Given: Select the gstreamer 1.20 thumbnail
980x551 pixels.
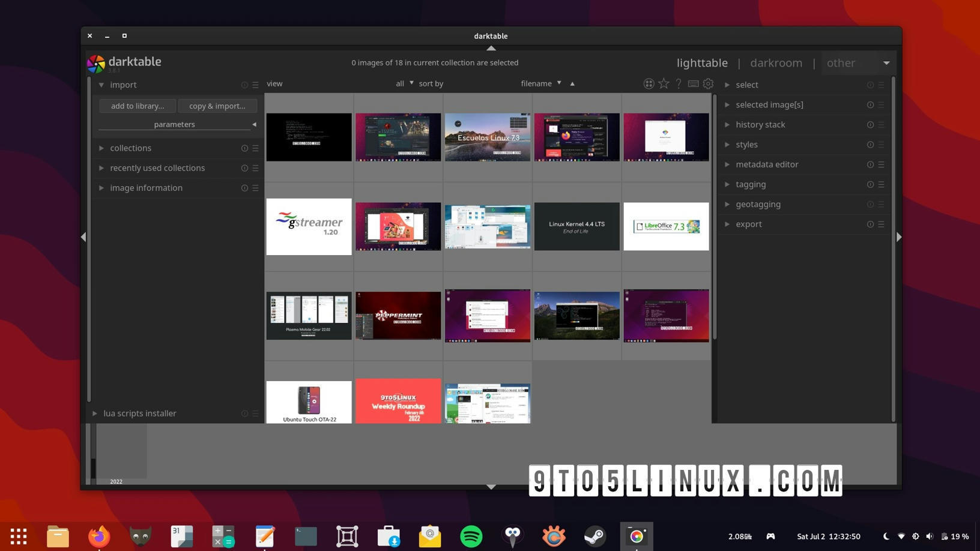Looking at the screenshot, I should (309, 227).
